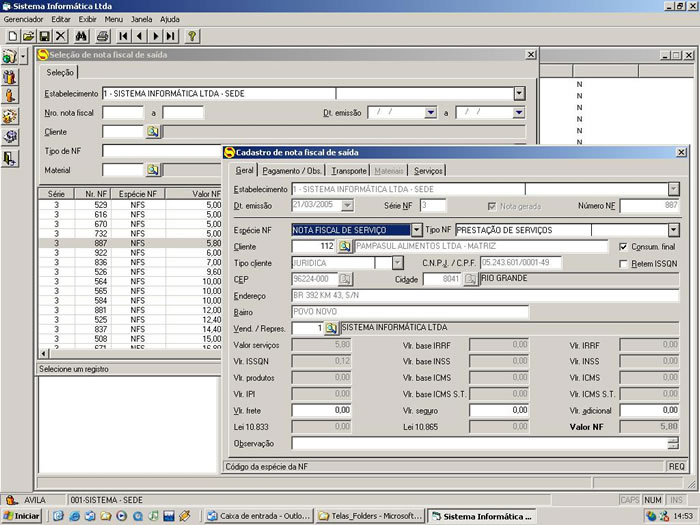The image size is (700, 525).
Task: Open the Editar menu
Action: coord(61,19)
